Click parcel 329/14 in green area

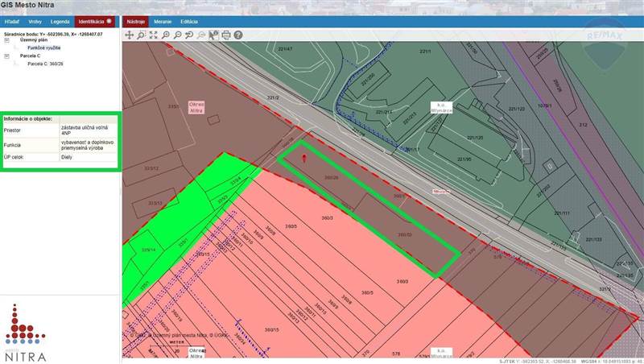click(148, 250)
